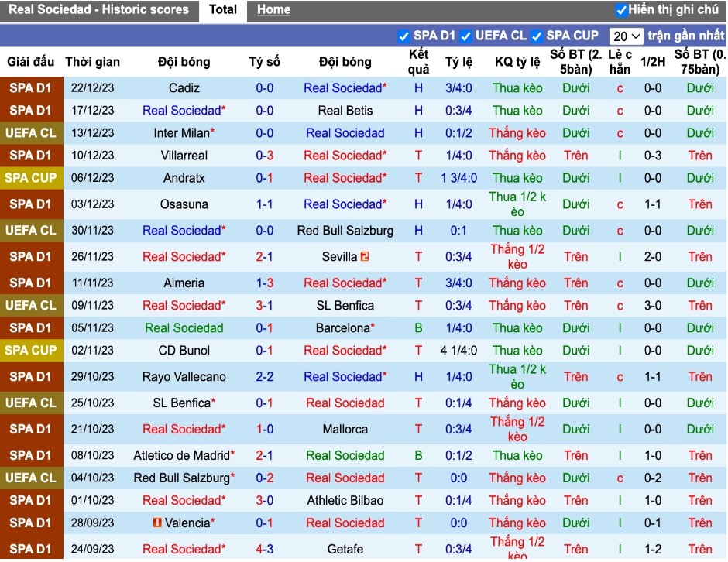
Task: Open the 20 recent matches dropdown
Action: click(x=626, y=36)
